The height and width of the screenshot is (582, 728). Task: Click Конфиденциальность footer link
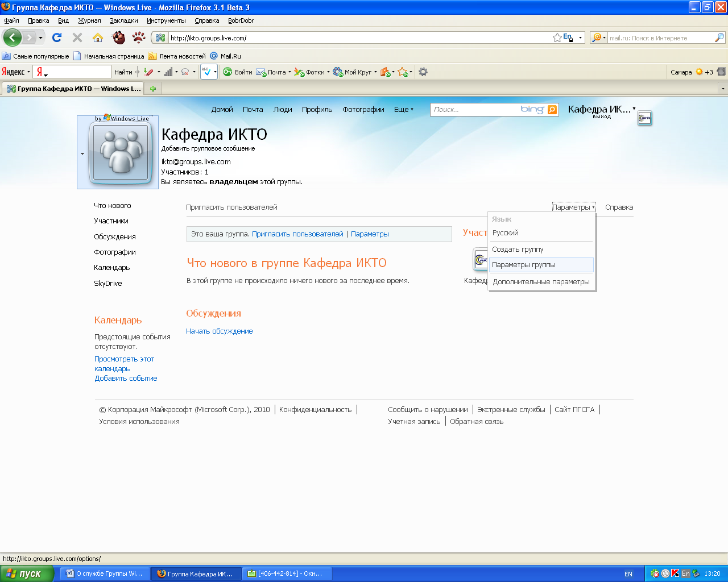tap(316, 410)
